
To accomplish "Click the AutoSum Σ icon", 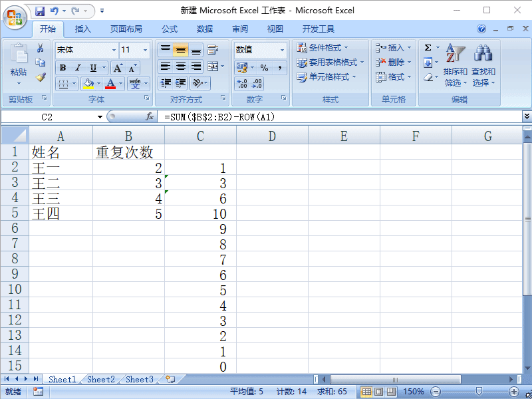I will (x=427, y=49).
